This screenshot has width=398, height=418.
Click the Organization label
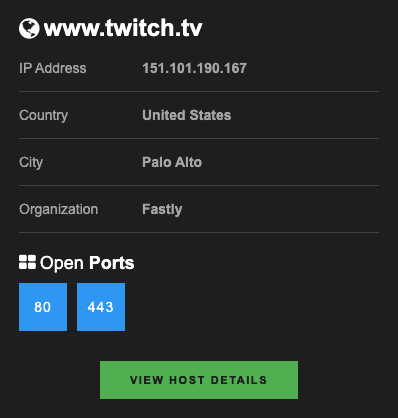point(59,210)
